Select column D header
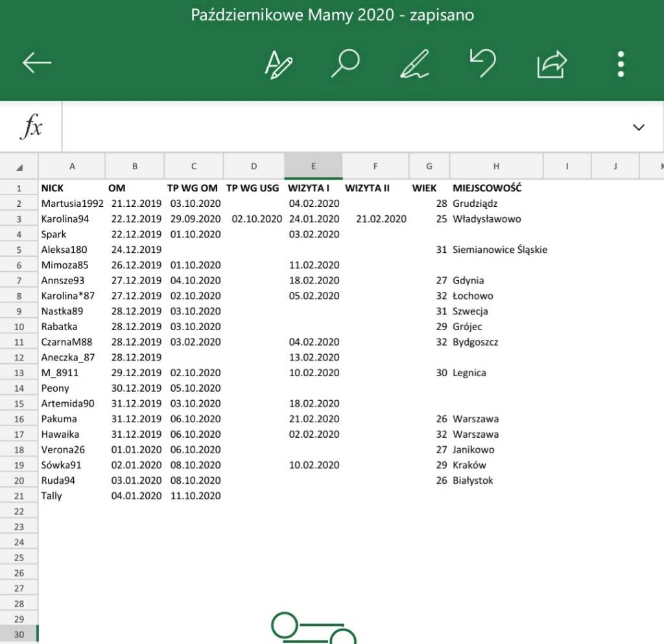This screenshot has width=664, height=644. pos(254,167)
